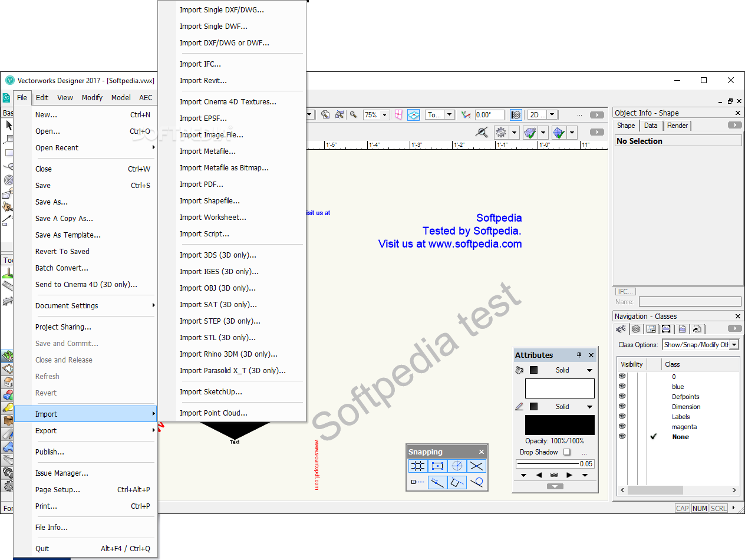The width and height of the screenshot is (745, 560).
Task: Click the rotation angle 0.00° field
Action: coord(489,115)
